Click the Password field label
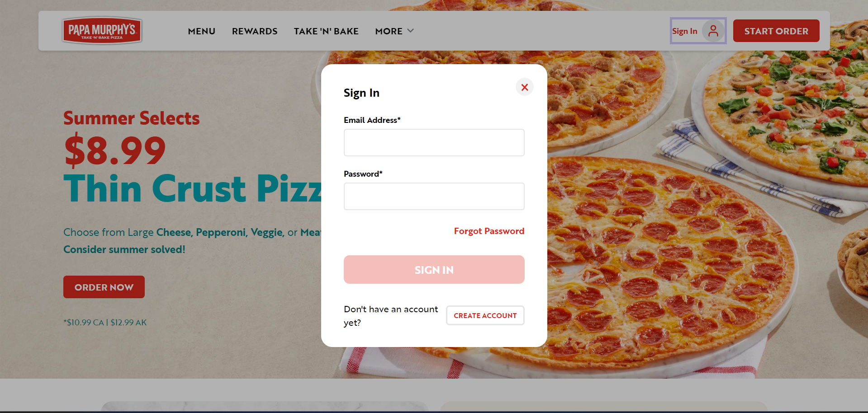The width and height of the screenshot is (868, 413). (x=363, y=174)
